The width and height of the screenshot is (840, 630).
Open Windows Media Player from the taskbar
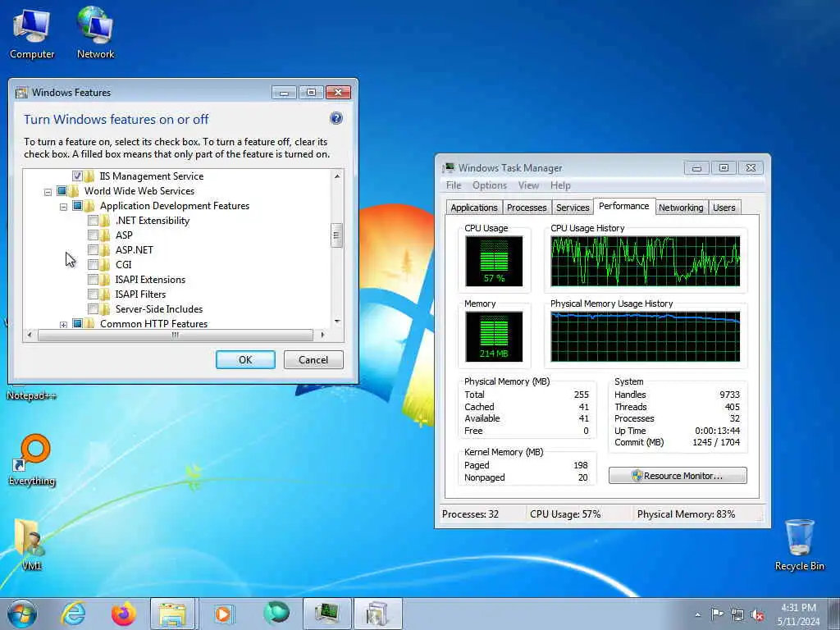tap(223, 614)
